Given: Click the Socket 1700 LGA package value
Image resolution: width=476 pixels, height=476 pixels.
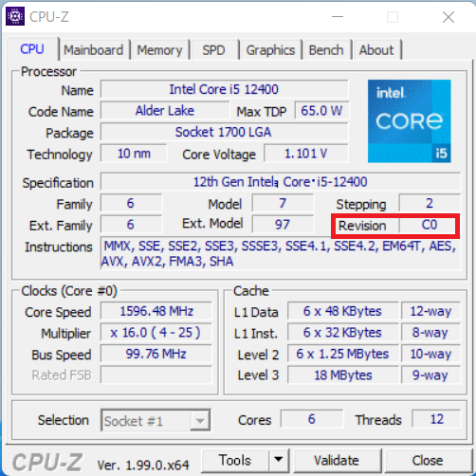Looking at the screenshot, I should point(225,132).
